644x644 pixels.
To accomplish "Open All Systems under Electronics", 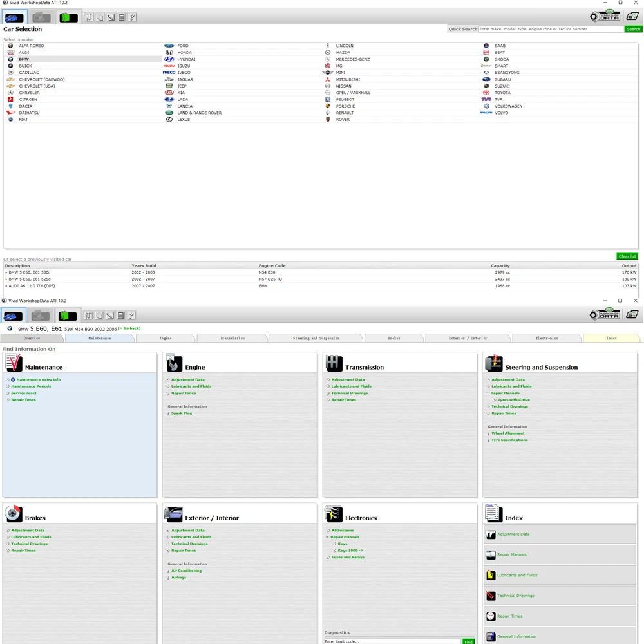I will 343,531.
